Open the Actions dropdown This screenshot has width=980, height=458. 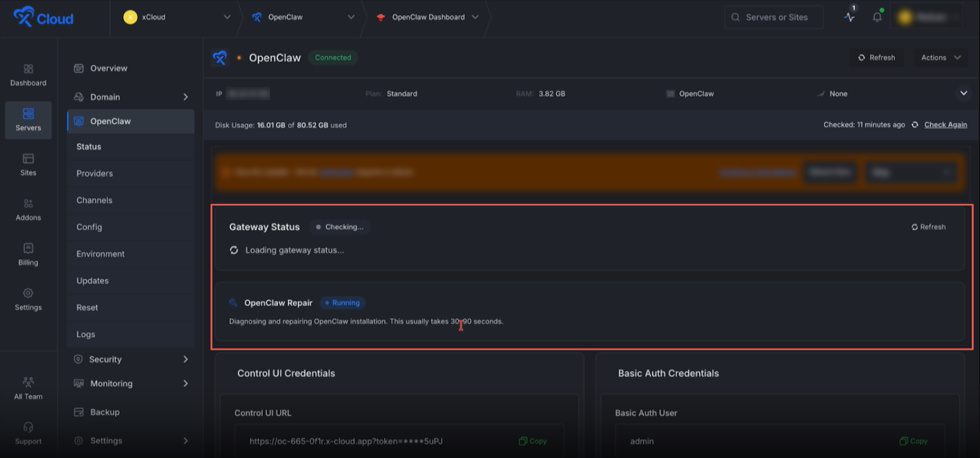[x=940, y=57]
